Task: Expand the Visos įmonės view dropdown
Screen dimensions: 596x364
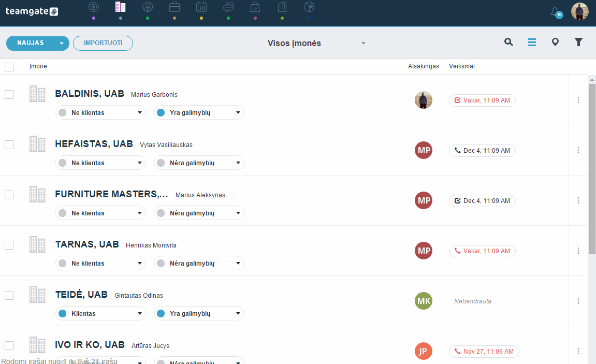Action: [364, 43]
